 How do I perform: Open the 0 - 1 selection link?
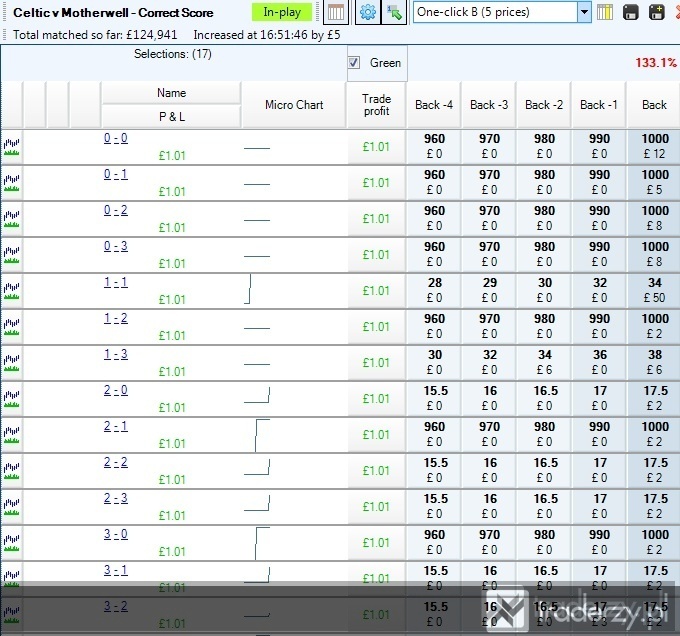coord(116,174)
